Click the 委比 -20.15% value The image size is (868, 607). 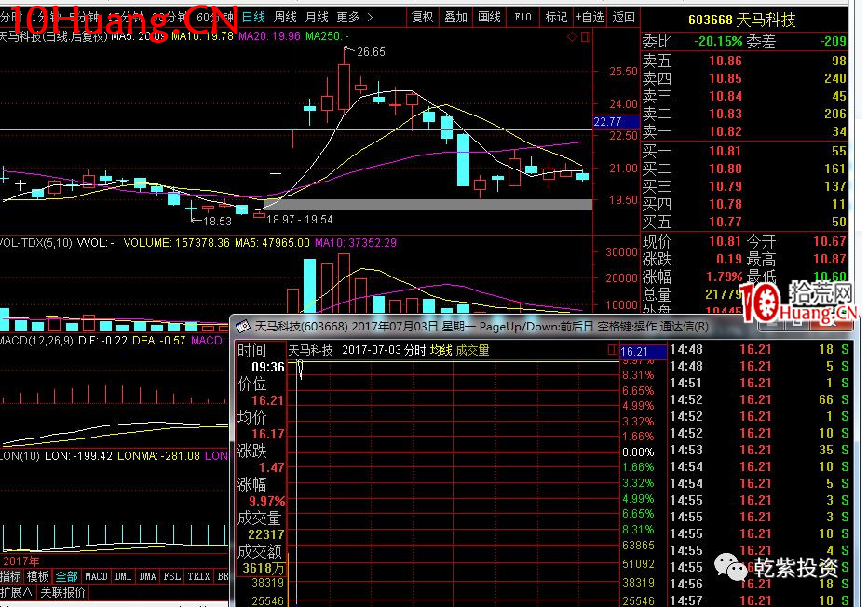(x=718, y=41)
